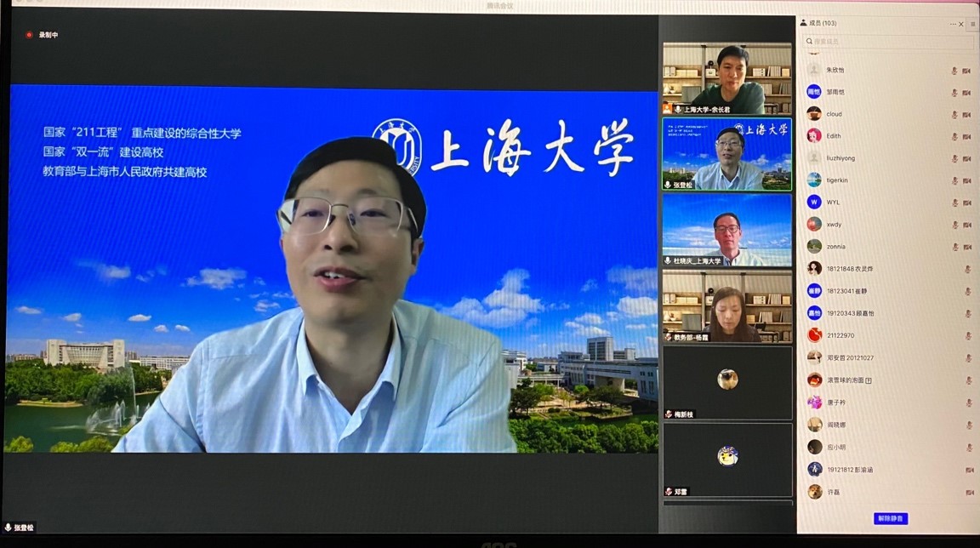
Task: Toggle microphone for member tigerkin
Action: (x=954, y=181)
